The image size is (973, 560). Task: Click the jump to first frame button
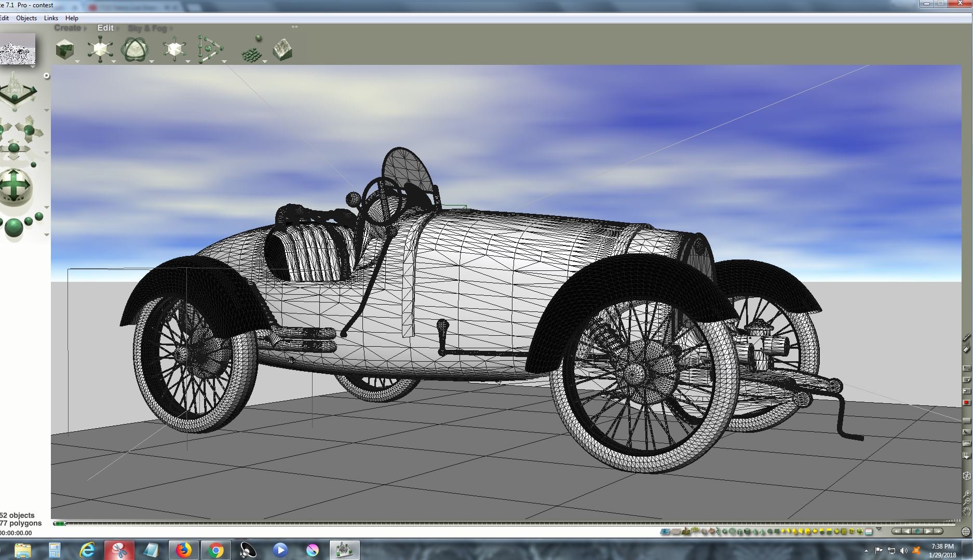pos(897,531)
